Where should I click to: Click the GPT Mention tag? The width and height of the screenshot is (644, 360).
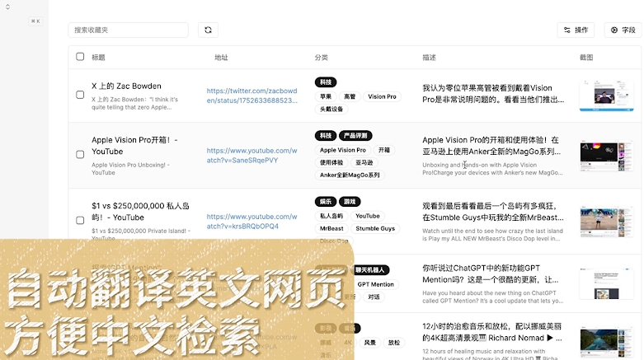click(x=375, y=284)
